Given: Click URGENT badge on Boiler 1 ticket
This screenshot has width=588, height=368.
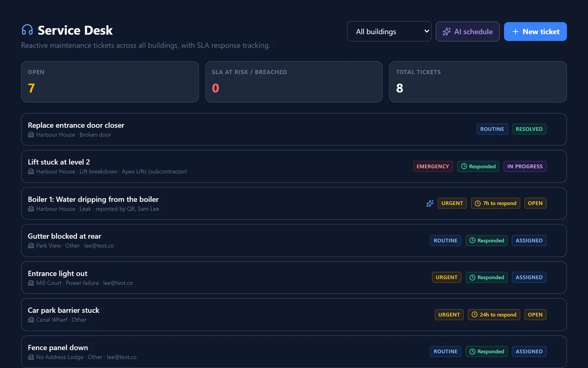Looking at the screenshot, I should tap(452, 203).
